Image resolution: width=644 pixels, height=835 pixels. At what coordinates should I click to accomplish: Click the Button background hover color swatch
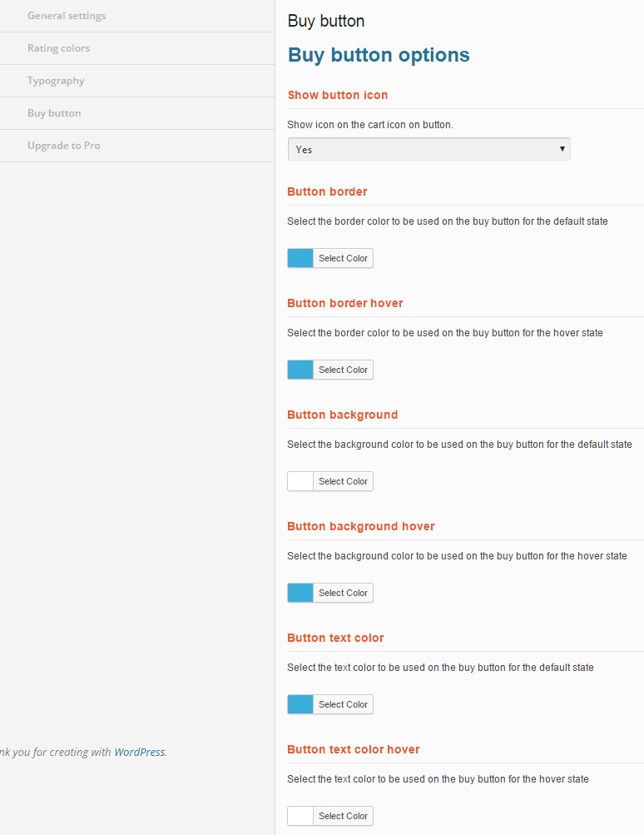300,593
